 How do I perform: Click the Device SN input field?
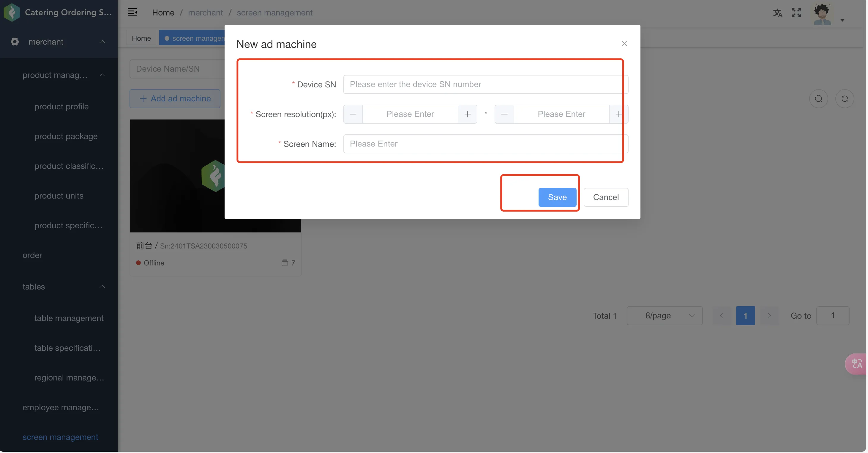pos(486,84)
